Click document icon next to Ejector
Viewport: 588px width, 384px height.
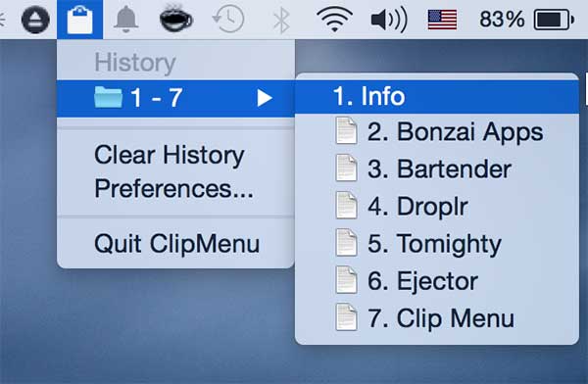[346, 280]
